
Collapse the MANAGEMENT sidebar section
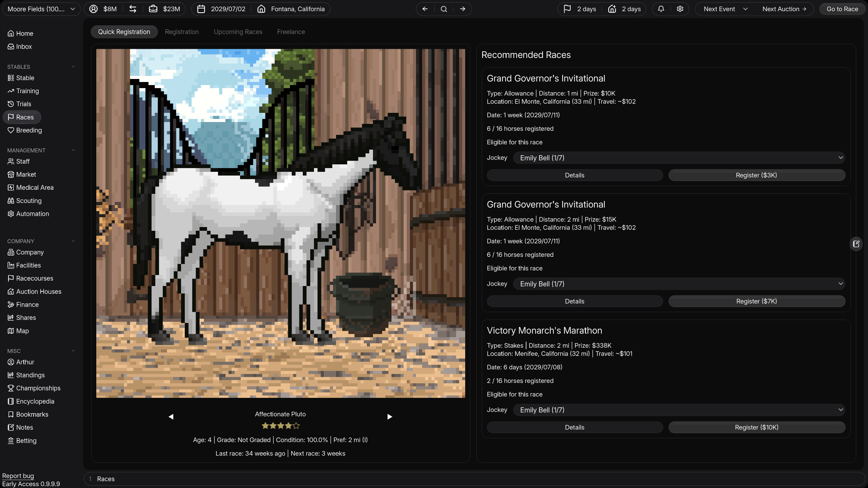tap(73, 150)
